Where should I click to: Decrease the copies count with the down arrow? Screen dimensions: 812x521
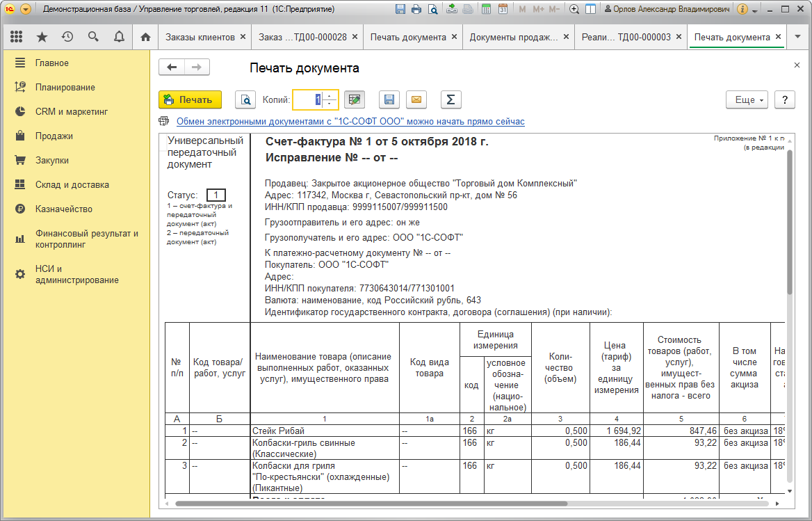pos(330,104)
